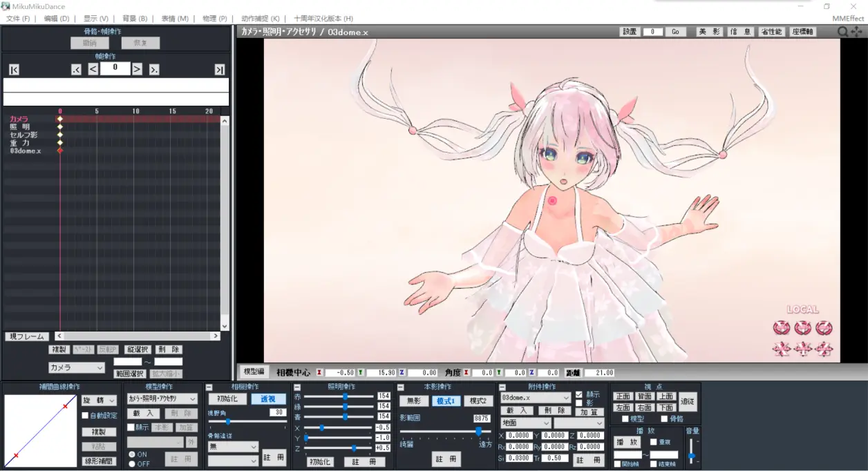This screenshot has width=868, height=471.
Task: Click the 模式2 shadow mode button
Action: click(478, 401)
